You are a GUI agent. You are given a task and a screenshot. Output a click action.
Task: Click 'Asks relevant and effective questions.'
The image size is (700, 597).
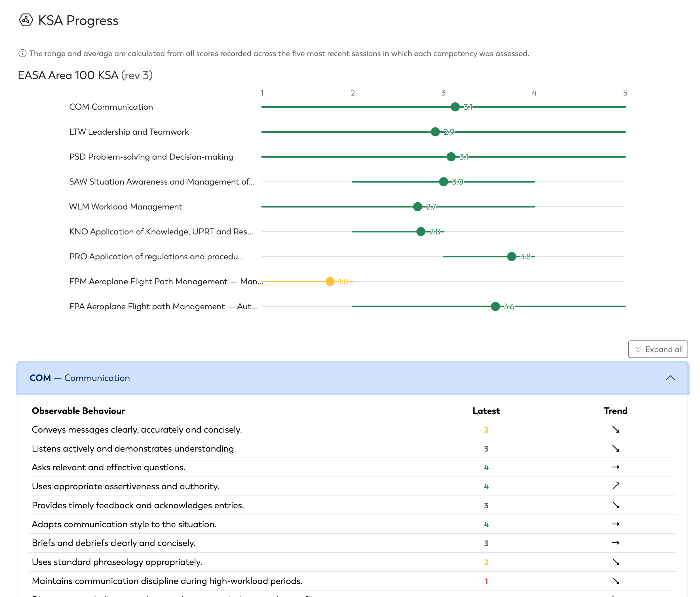tap(108, 468)
